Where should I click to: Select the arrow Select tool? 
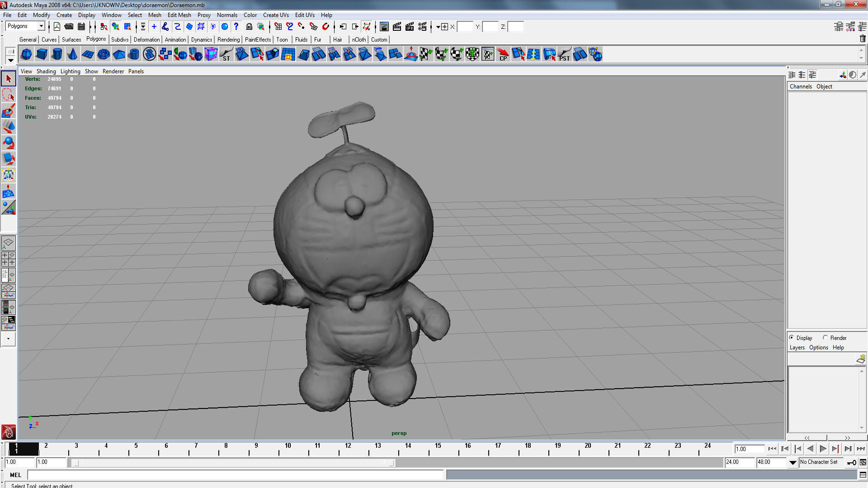[x=8, y=79]
